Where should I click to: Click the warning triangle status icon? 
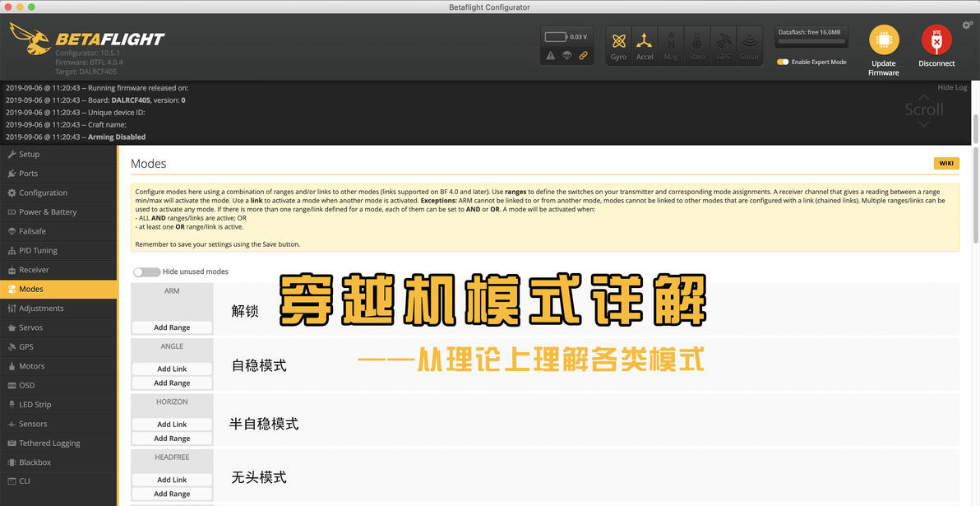pyautogui.click(x=551, y=56)
